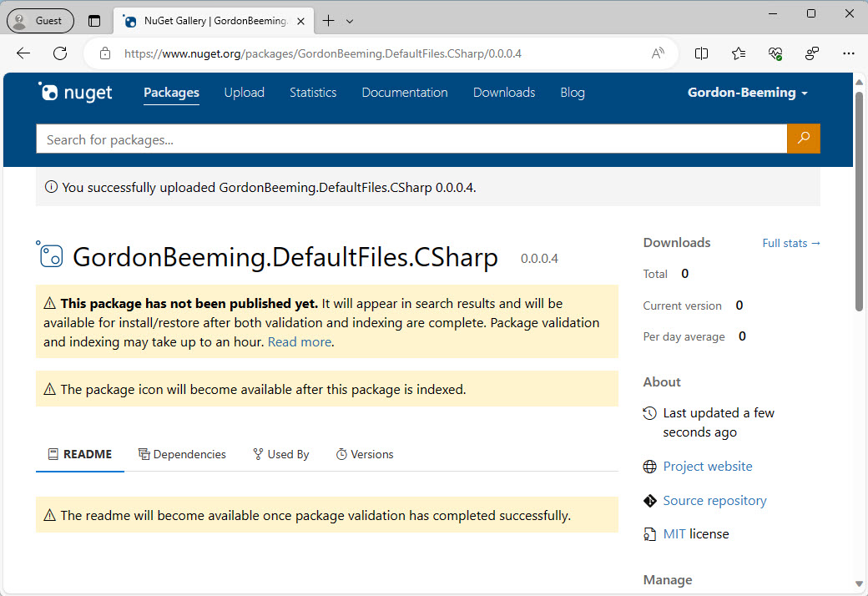Click the Manage heading
Screen dimensions: 868x596
[668, 580]
